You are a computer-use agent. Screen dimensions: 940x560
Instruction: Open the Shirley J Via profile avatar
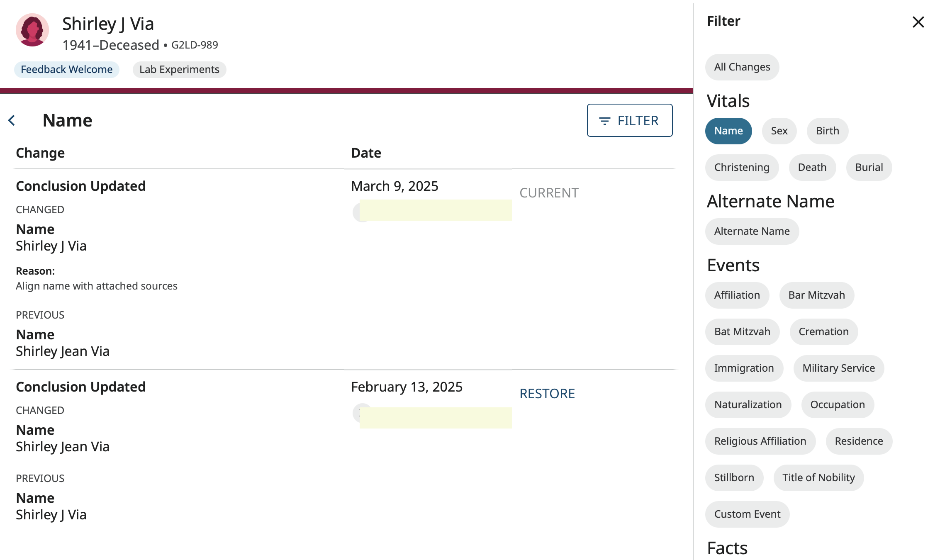[x=32, y=30]
